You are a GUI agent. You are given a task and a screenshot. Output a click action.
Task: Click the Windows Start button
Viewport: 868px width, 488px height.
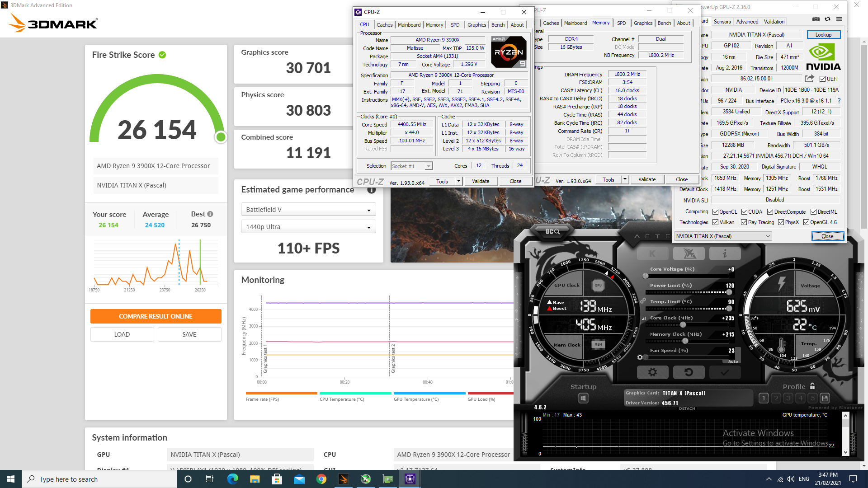tap(11, 479)
